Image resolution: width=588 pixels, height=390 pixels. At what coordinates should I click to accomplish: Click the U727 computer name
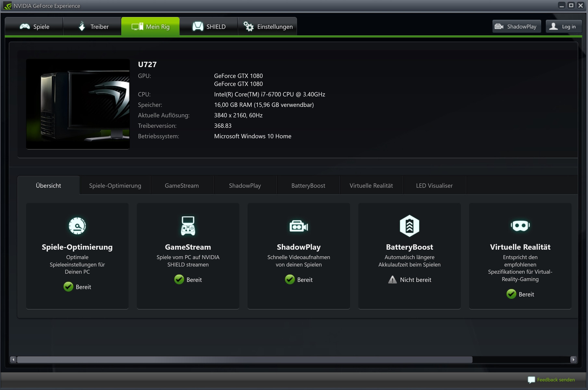click(x=147, y=64)
